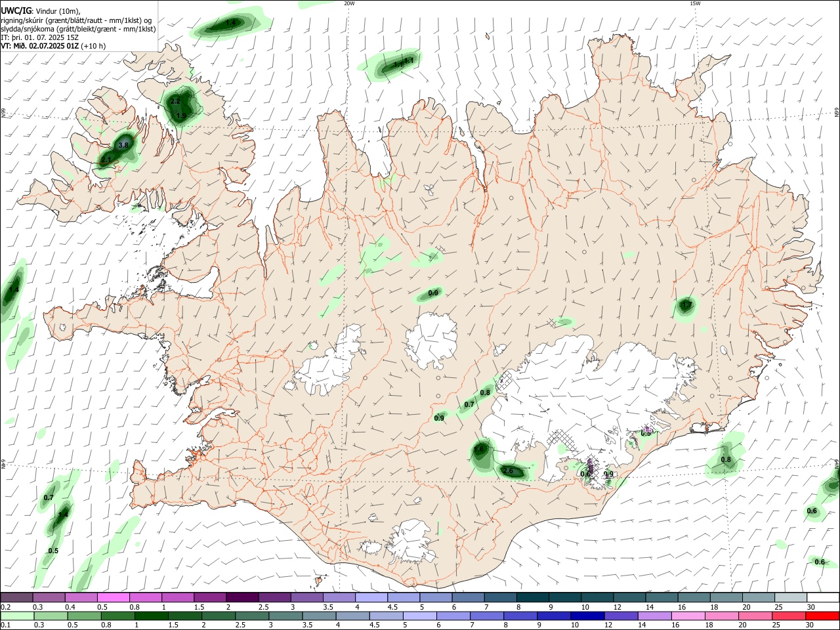Viewport: 840px width, 630px height.
Task: Select the pinkish-red rain swatch labeled 25
Action: 789,616
